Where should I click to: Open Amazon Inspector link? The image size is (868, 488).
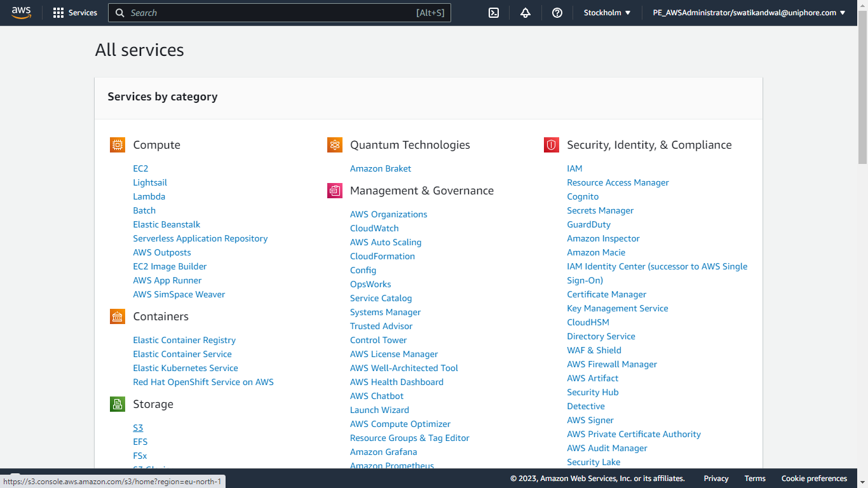(603, 238)
